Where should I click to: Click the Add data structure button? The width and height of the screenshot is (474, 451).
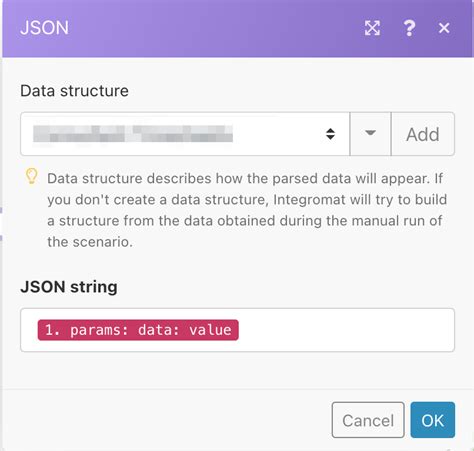coord(423,134)
